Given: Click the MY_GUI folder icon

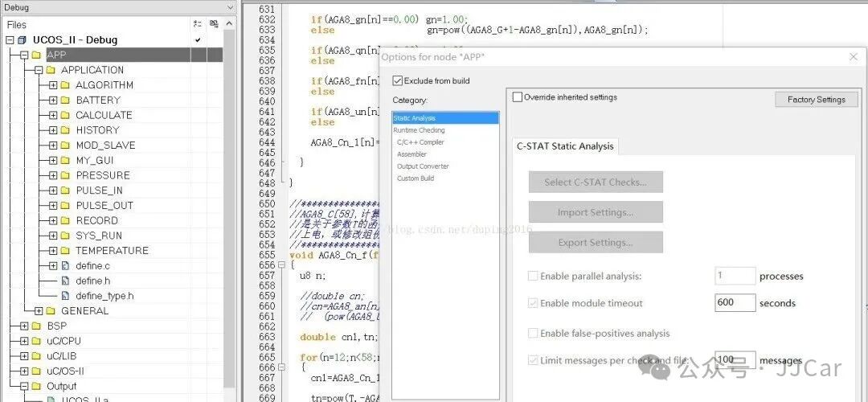Looking at the screenshot, I should pyautogui.click(x=65, y=160).
